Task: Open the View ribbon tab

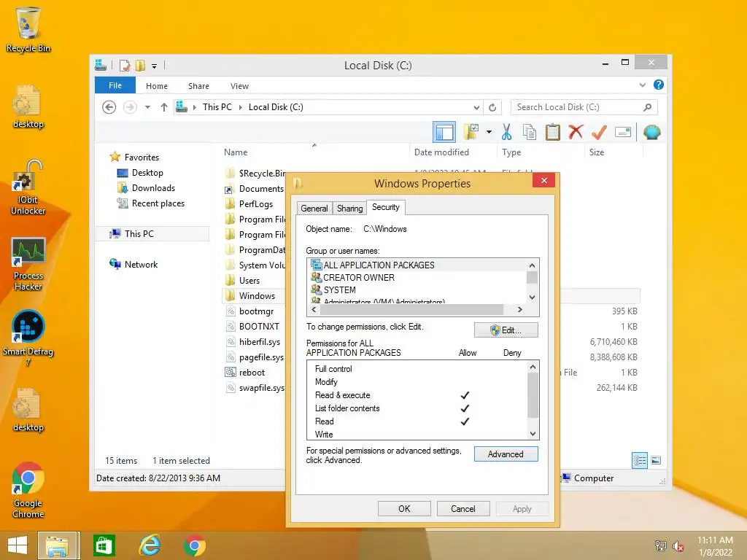Action: point(239,86)
